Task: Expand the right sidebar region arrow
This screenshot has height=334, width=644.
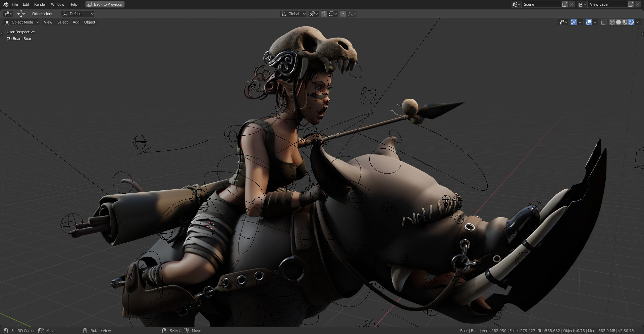Action: (x=642, y=34)
